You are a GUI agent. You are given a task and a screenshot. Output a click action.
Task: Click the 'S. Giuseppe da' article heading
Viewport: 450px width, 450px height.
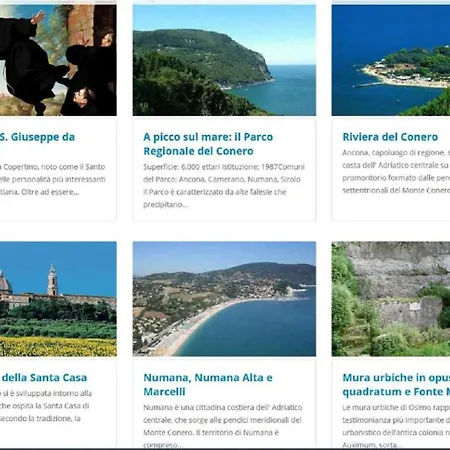[37, 137]
